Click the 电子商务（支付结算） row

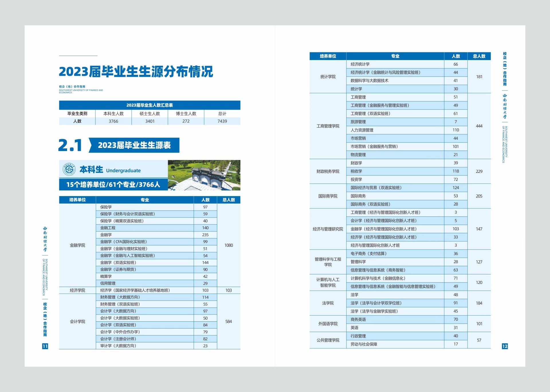407,254
